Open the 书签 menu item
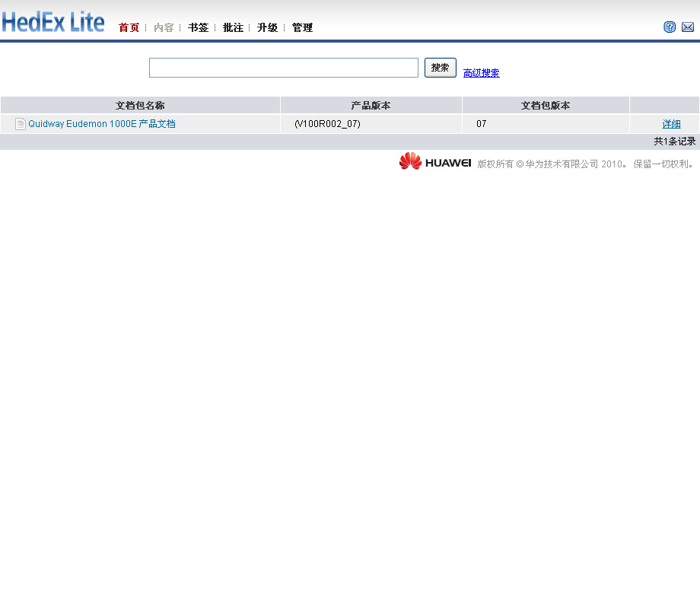This screenshot has width=700, height=607. [x=198, y=27]
